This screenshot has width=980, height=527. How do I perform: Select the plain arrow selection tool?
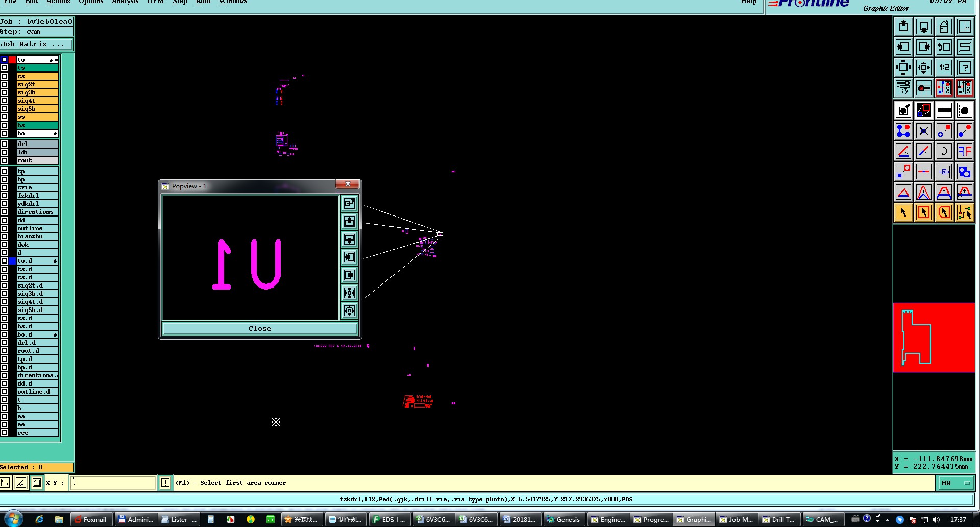pyautogui.click(x=903, y=212)
